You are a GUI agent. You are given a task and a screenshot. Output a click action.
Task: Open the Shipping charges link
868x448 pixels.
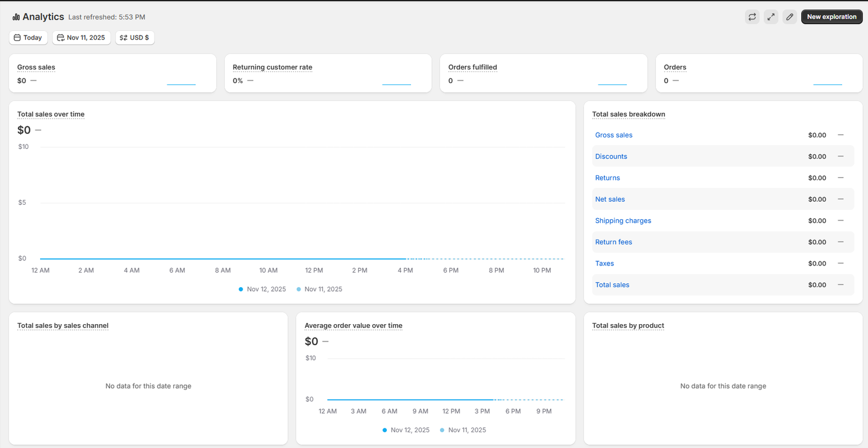623,220
